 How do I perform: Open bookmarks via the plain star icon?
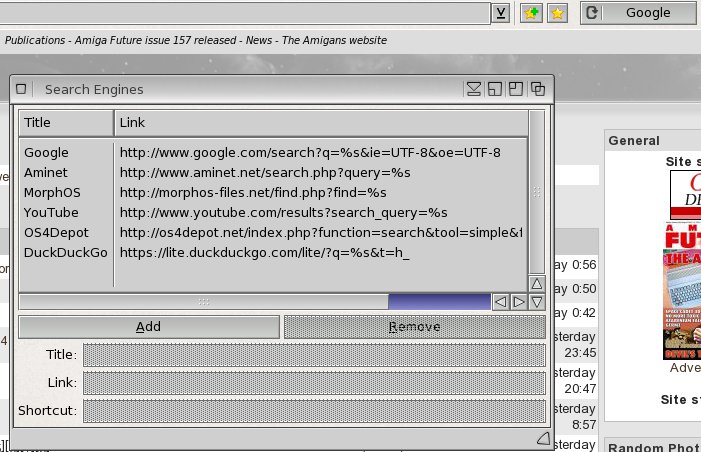click(x=557, y=13)
